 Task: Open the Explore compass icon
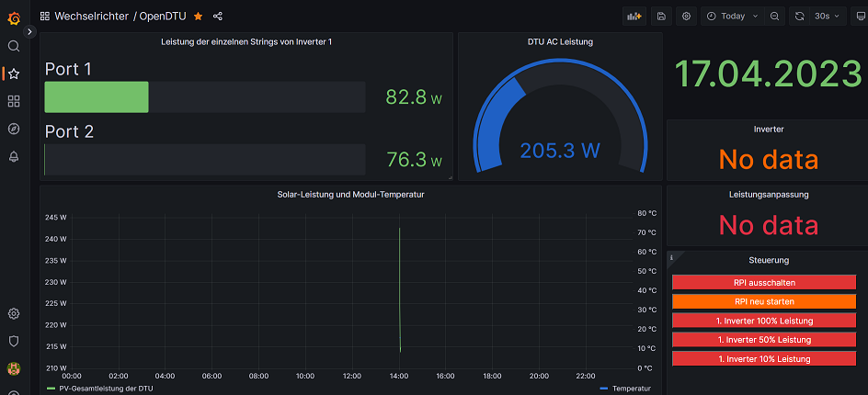click(14, 129)
